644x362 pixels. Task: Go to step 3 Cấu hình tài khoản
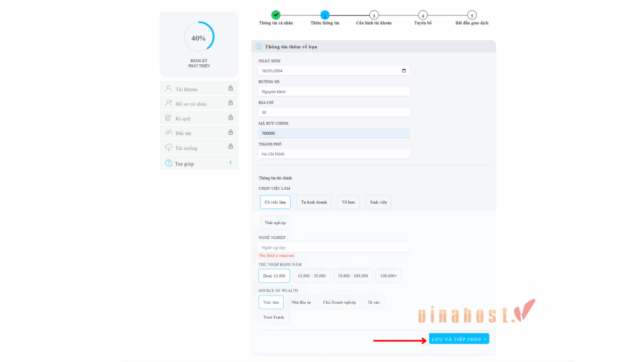(374, 16)
